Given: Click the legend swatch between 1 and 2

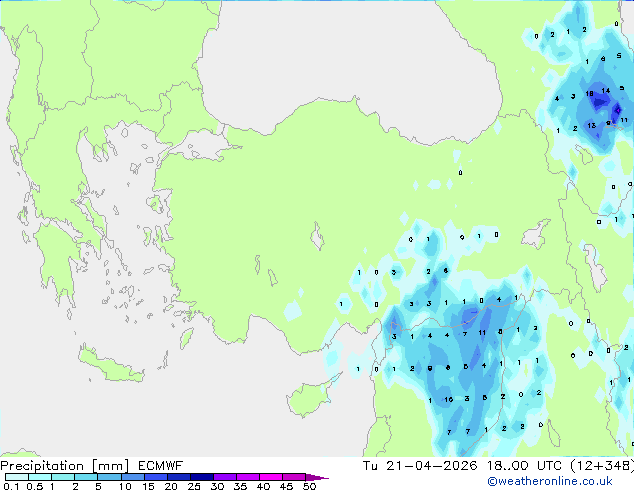Looking at the screenshot, I should click(x=63, y=477).
